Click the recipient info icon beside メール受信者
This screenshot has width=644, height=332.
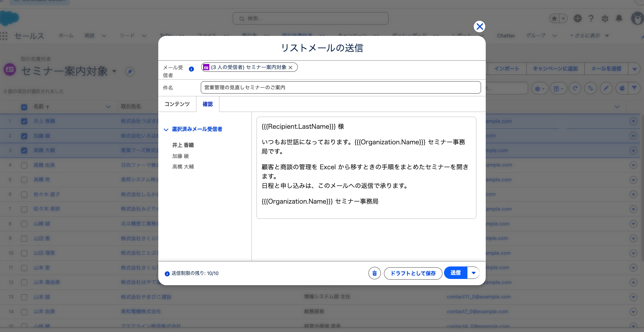coord(191,69)
